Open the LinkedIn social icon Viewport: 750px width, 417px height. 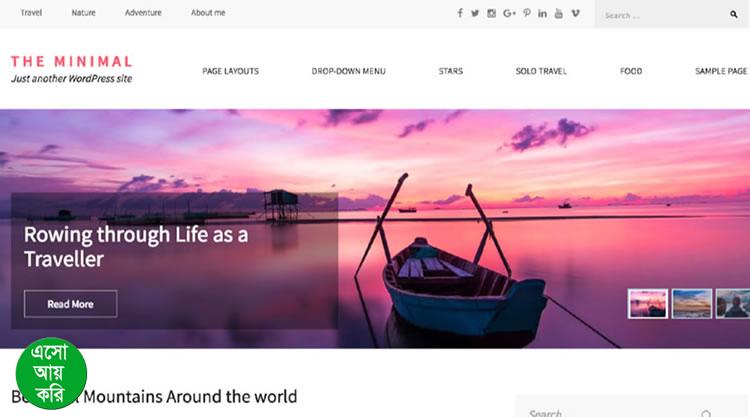(542, 13)
